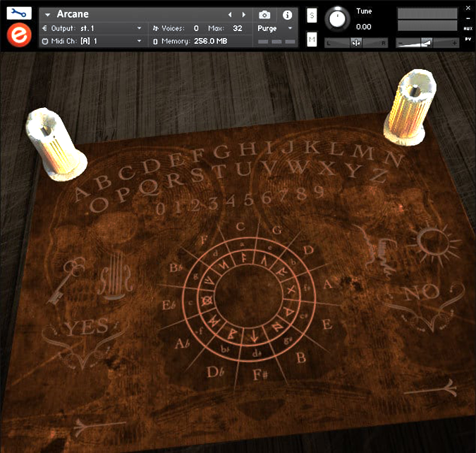This screenshot has width=476, height=453.
Task: Select the B key on the circle
Action: pyautogui.click(x=300, y=358)
